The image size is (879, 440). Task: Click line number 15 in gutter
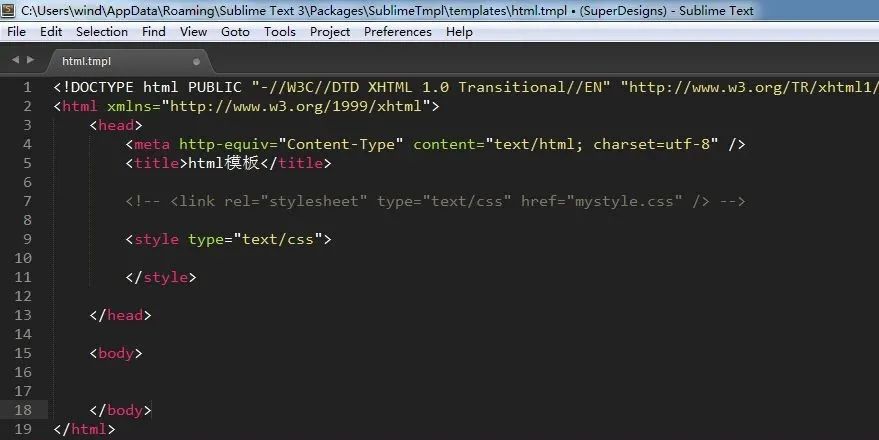[x=23, y=353]
